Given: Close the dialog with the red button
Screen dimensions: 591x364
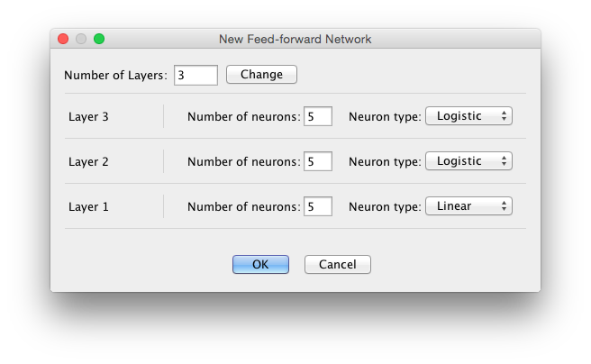Looking at the screenshot, I should (63, 39).
